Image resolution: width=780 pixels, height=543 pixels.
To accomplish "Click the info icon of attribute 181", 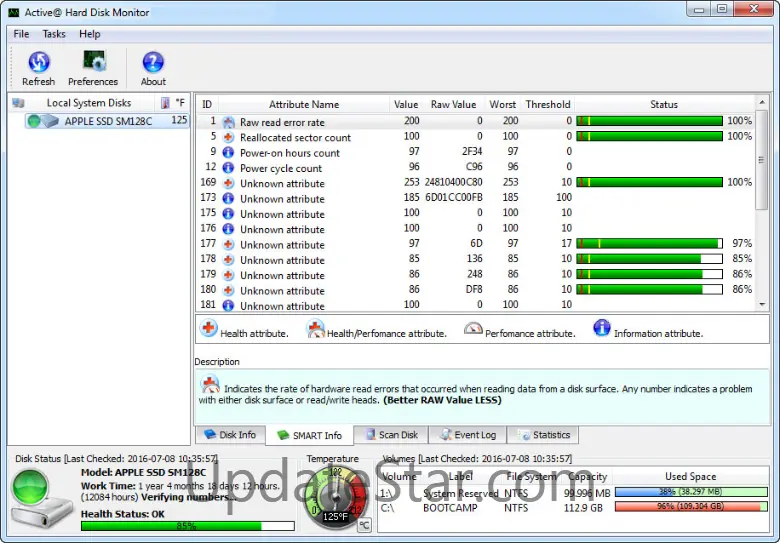I will coord(228,305).
